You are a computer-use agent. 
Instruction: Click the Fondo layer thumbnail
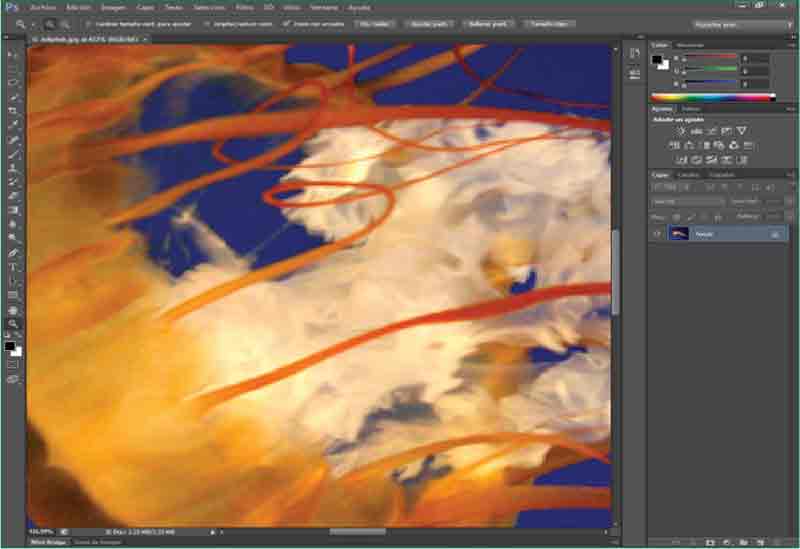[679, 233]
